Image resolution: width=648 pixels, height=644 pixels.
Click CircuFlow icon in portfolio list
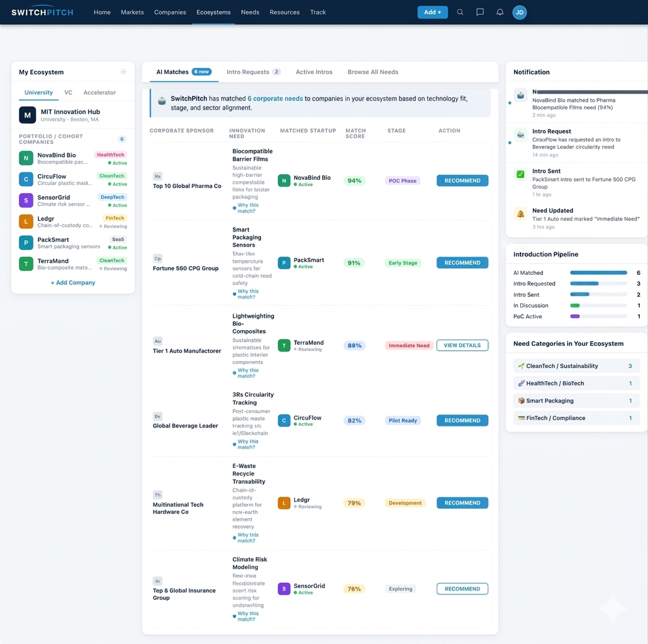pos(26,179)
